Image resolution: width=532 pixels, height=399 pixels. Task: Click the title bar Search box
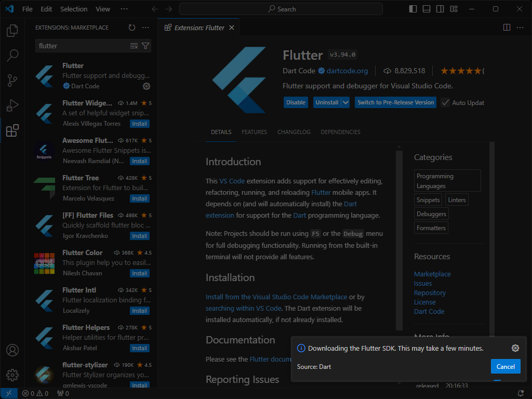(281, 9)
